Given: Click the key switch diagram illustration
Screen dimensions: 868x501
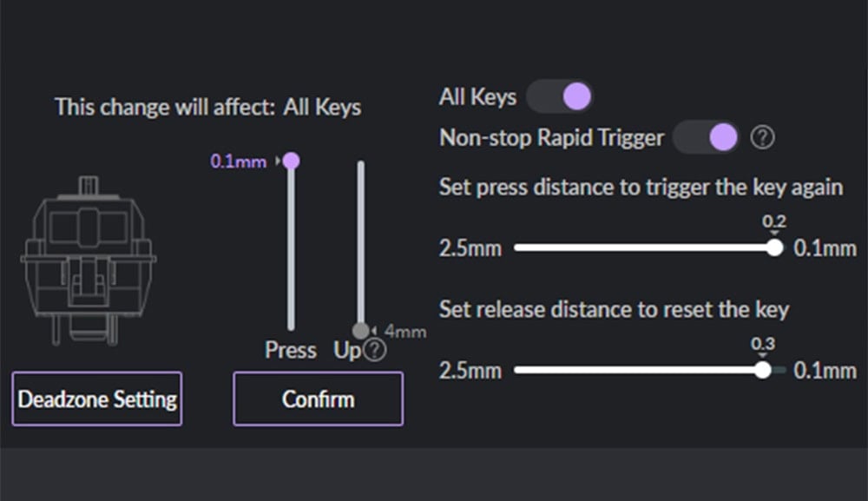Looking at the screenshot, I should pos(89,260).
